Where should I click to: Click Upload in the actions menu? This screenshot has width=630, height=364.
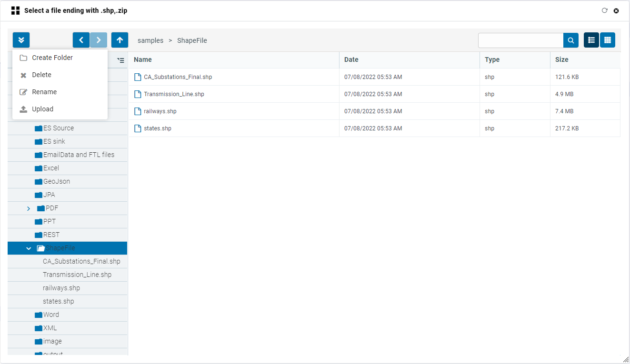tap(42, 109)
